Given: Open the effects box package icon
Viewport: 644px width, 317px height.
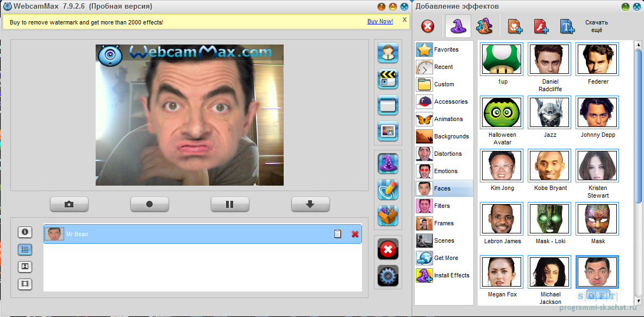Looking at the screenshot, I should click(387, 215).
